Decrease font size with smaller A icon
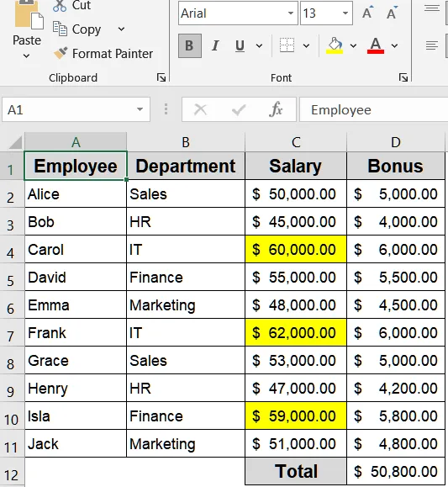The width and height of the screenshot is (448, 487). pos(392,13)
